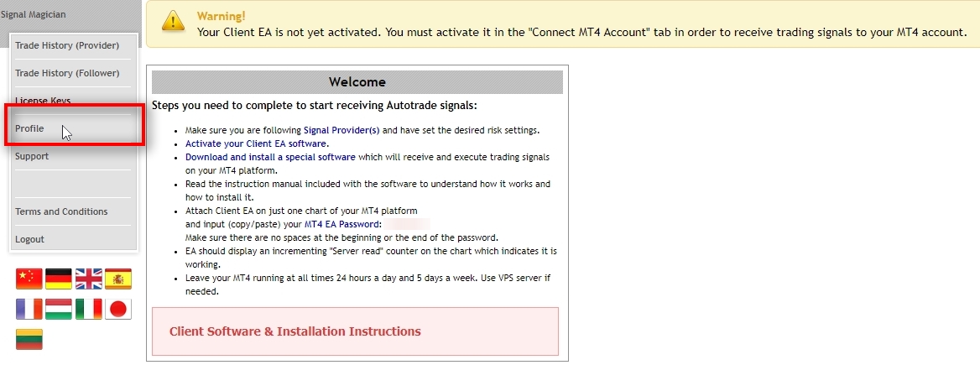This screenshot has height=365, width=980.
Task: Open Trade History (Follower) menu item
Action: pos(67,73)
